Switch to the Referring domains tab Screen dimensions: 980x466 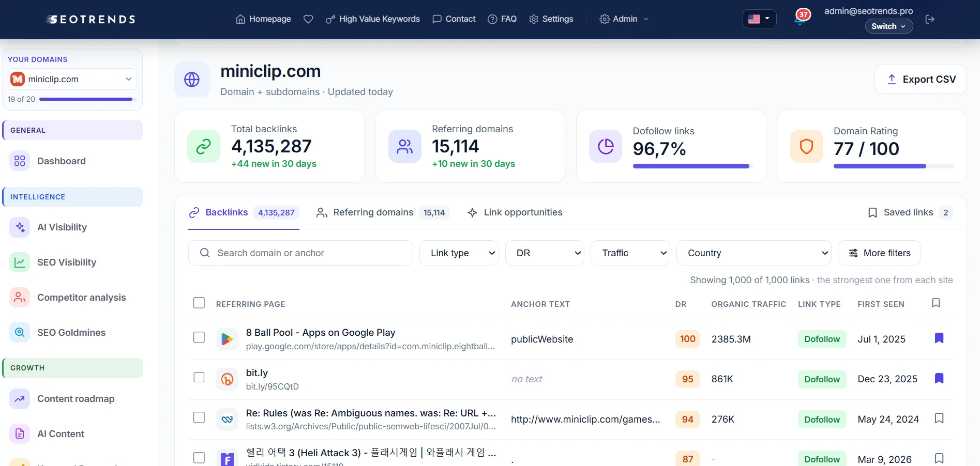[x=383, y=212]
